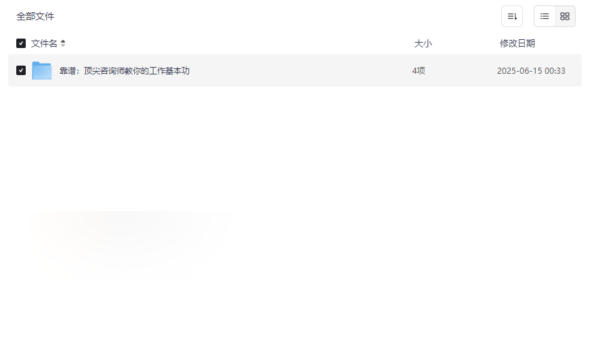Image resolution: width=592 pixels, height=364 pixels.
Task: Sort the list by 大小 column
Action: pos(423,43)
